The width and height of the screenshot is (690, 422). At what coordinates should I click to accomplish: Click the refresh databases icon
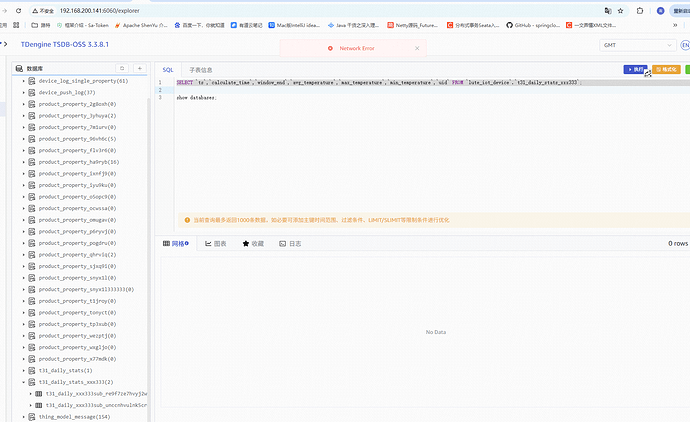[122, 68]
